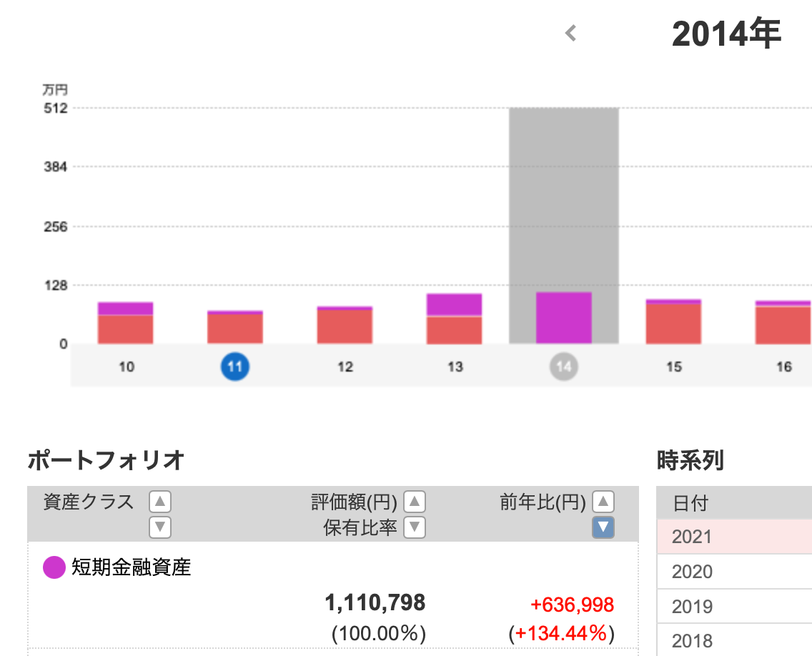Select year 16 on chart axis
Screen dimensions: 812x656
(x=784, y=367)
